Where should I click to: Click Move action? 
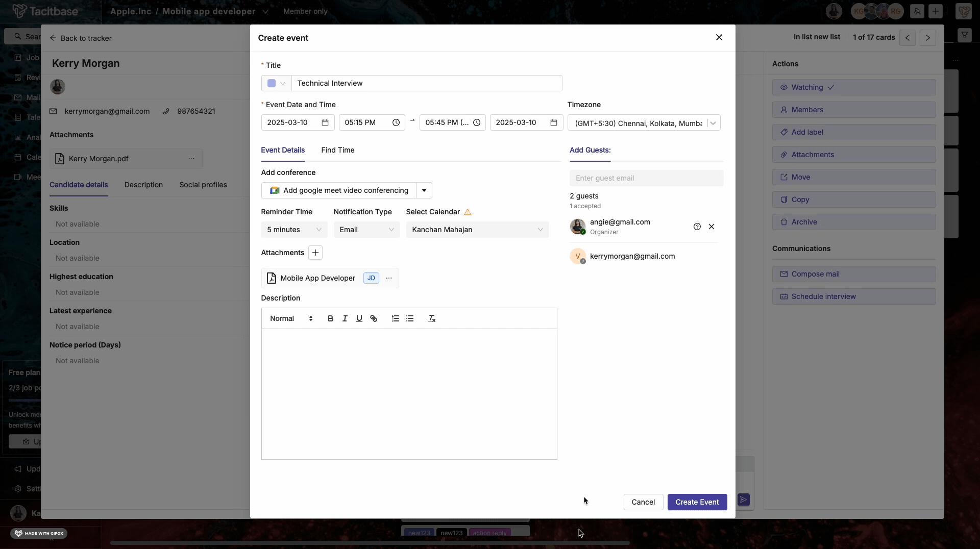(854, 177)
